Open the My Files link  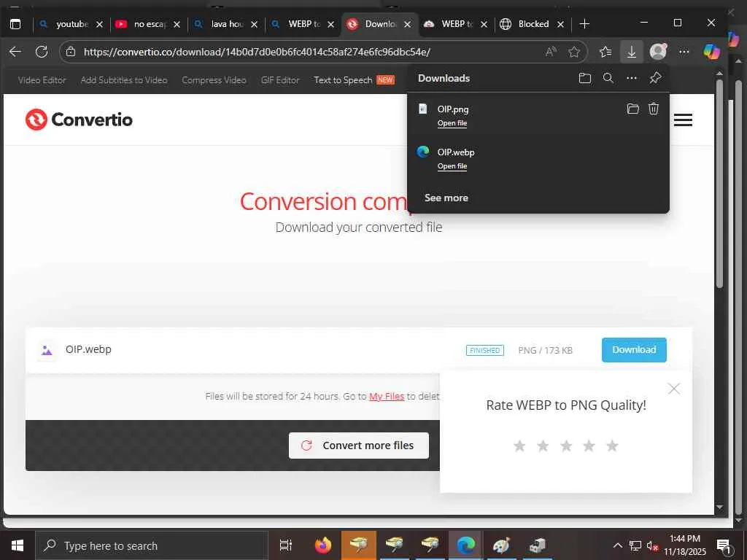[x=387, y=396]
